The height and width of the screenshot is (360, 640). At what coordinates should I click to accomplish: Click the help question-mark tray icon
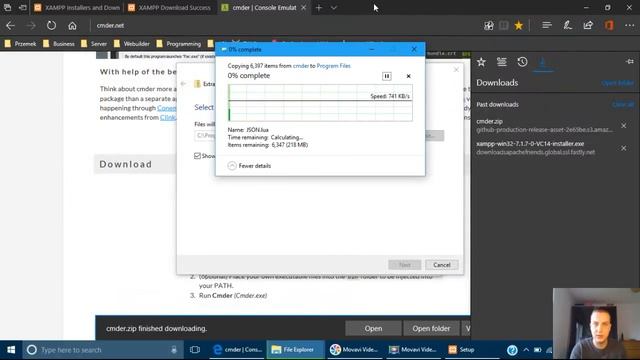[x=512, y=350]
